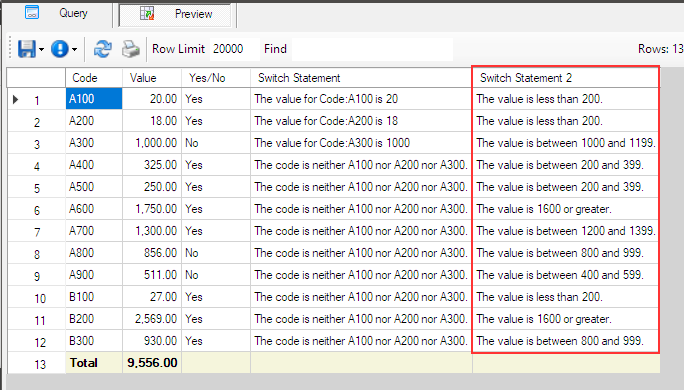The height and width of the screenshot is (390, 684).
Task: Open dropdown arrow beside exclamation icon
Action: click(x=75, y=49)
